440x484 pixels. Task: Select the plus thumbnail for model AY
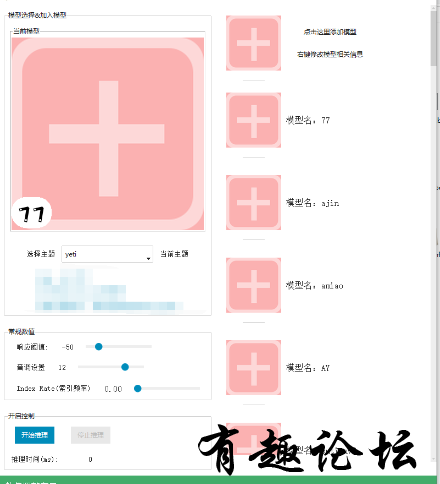(x=253, y=367)
